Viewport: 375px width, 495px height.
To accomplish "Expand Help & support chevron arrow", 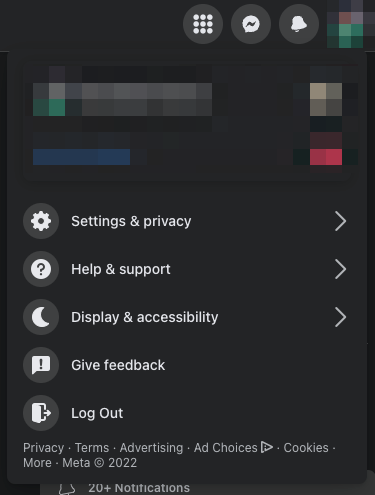I will point(340,269).
